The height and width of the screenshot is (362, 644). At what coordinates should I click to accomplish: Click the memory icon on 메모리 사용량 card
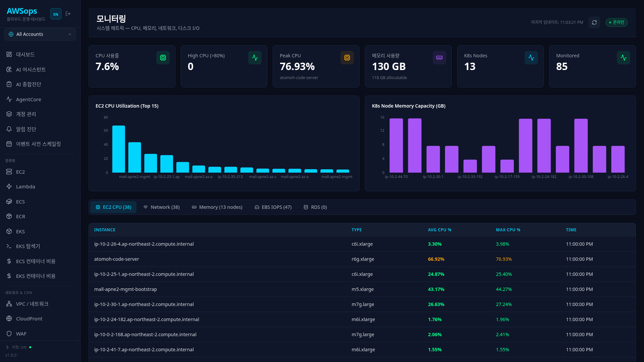coord(439,58)
